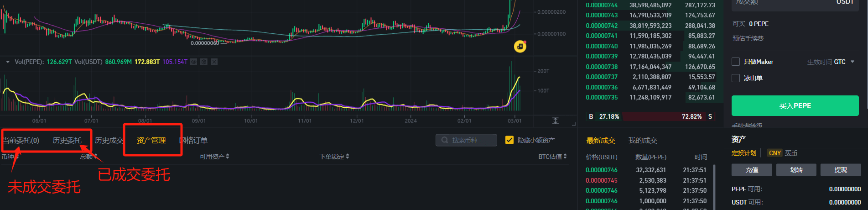Sort by 可用资产 column arrows

[228, 156]
